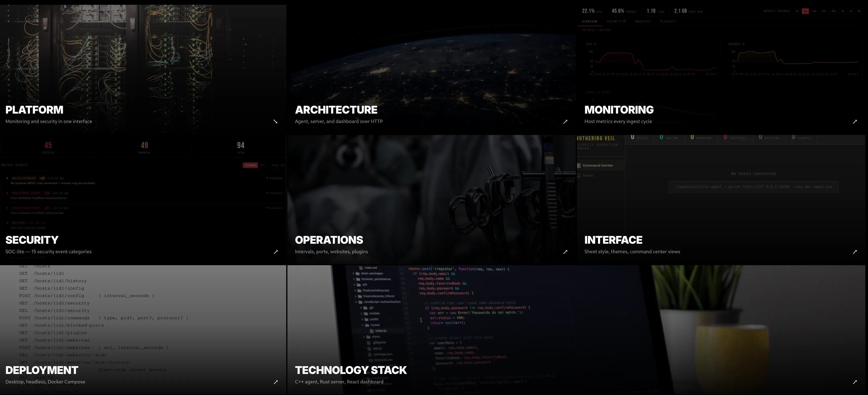The height and width of the screenshot is (395, 868).
Task: Click the arrow icon on the Technology Stack card
Action: coord(855,382)
